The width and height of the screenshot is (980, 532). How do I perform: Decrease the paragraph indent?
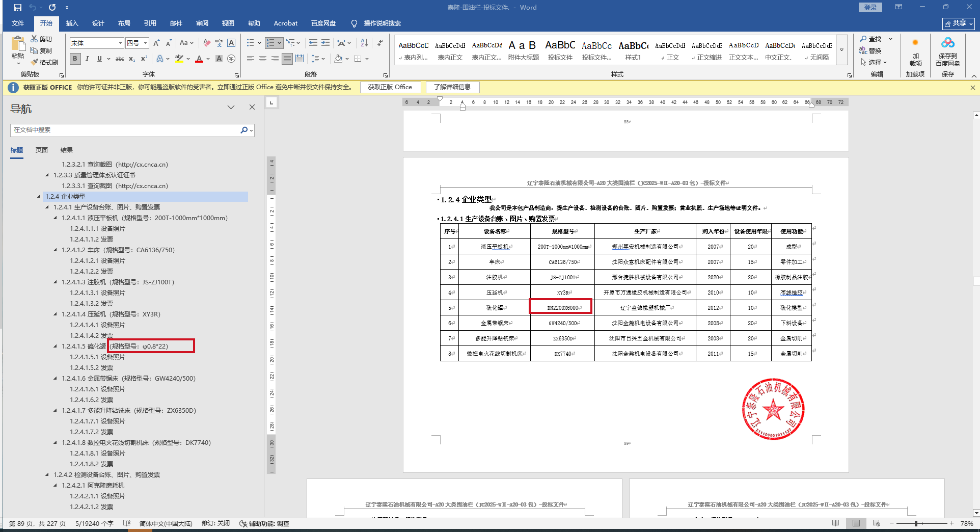(313, 43)
